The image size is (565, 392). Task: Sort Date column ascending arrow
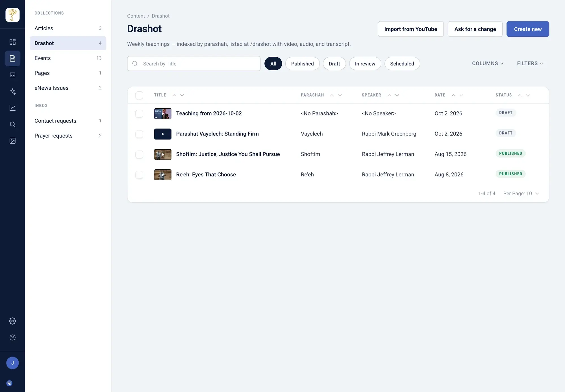[x=453, y=95]
